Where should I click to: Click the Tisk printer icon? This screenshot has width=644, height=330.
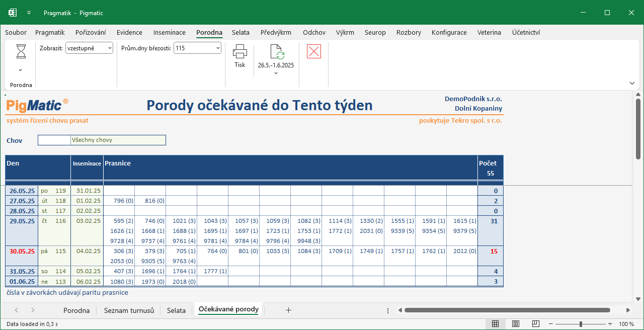tap(240, 51)
